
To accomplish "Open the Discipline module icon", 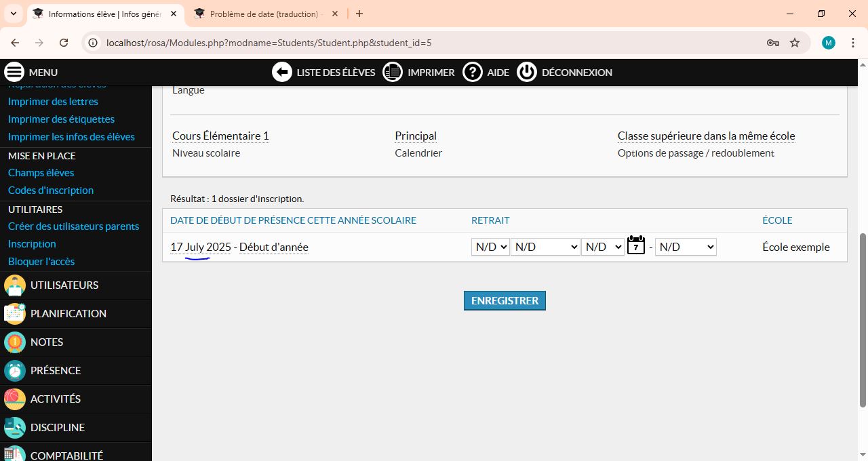I will point(15,428).
